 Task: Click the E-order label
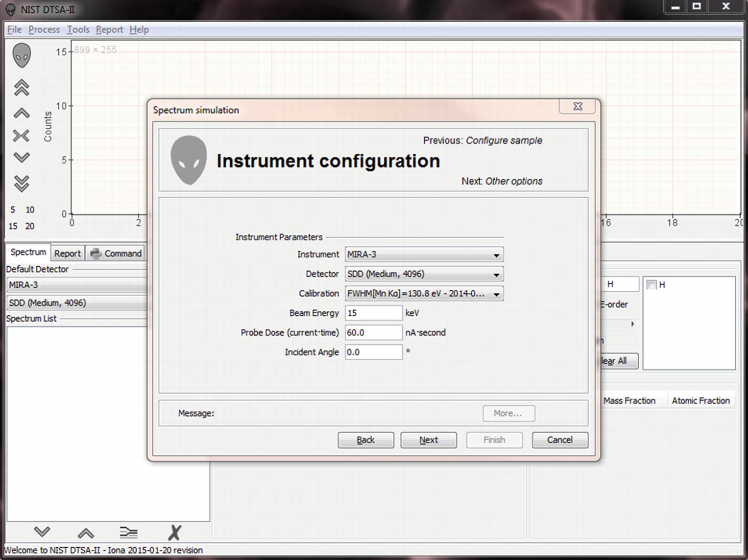coord(614,304)
